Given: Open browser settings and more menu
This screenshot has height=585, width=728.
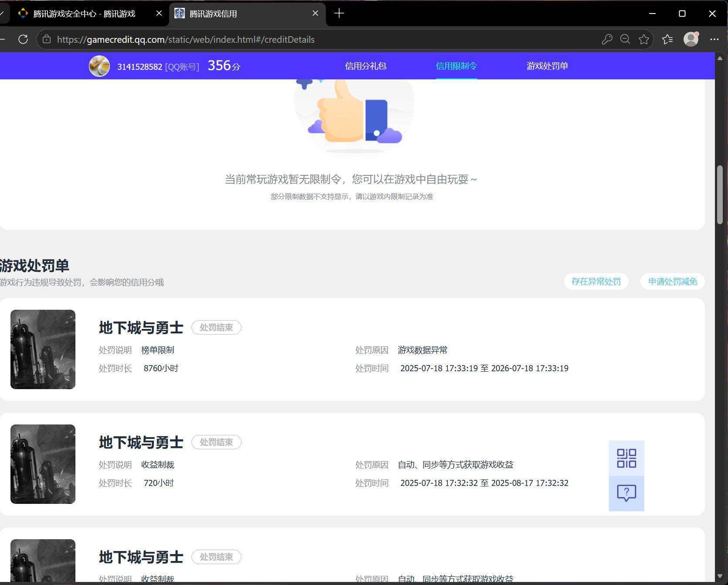Looking at the screenshot, I should [714, 39].
